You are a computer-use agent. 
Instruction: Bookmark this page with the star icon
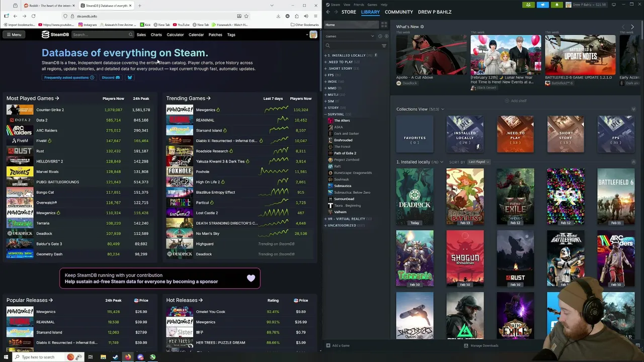(246, 16)
